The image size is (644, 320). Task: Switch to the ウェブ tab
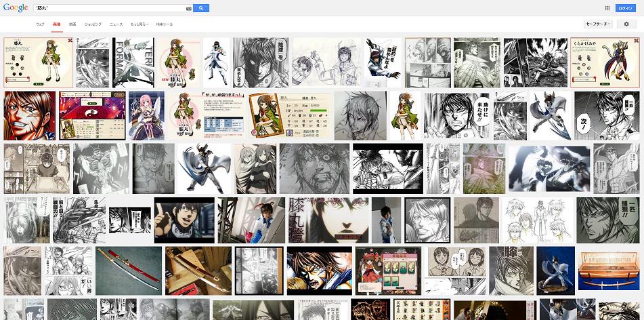point(40,24)
